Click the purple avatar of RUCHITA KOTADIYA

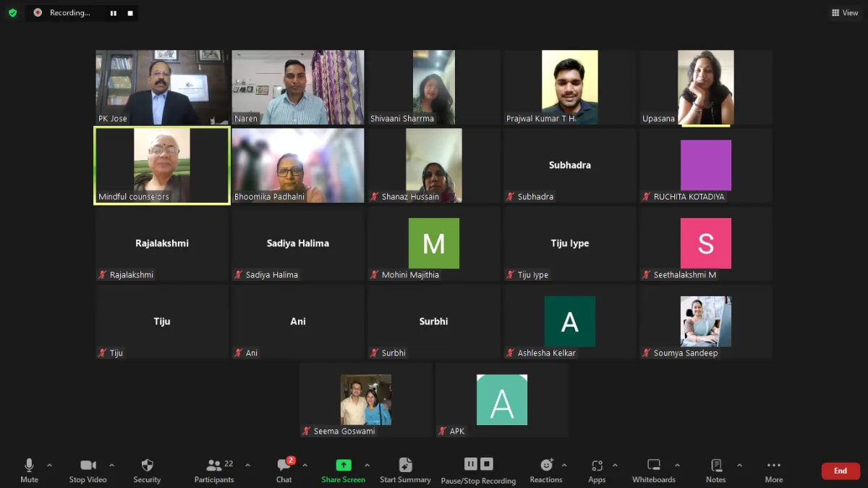[x=706, y=165]
